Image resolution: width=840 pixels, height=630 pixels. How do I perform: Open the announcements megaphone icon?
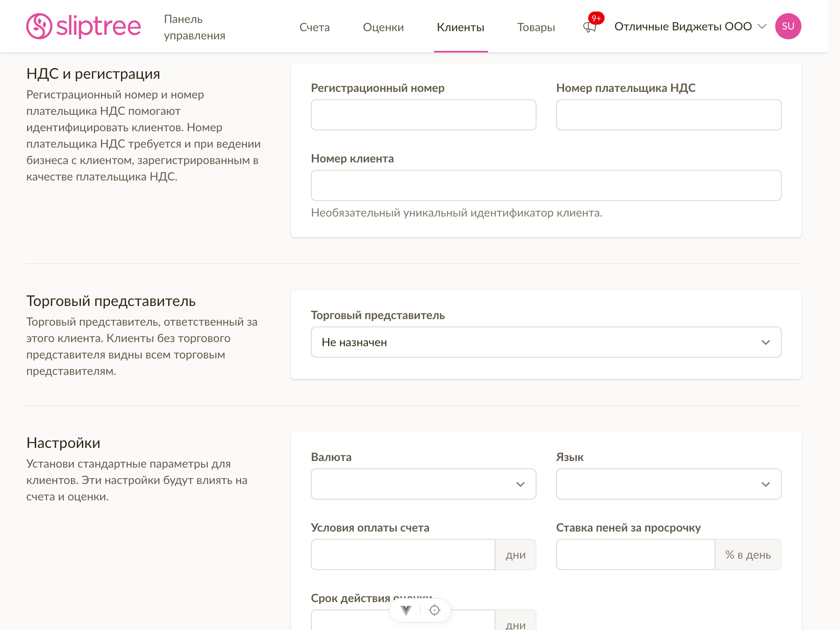pos(590,27)
